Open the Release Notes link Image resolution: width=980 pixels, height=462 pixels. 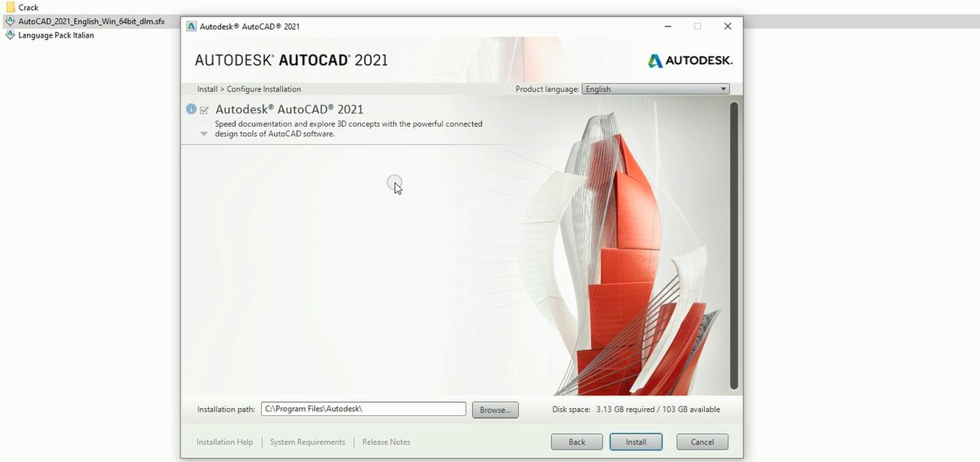pyautogui.click(x=386, y=442)
